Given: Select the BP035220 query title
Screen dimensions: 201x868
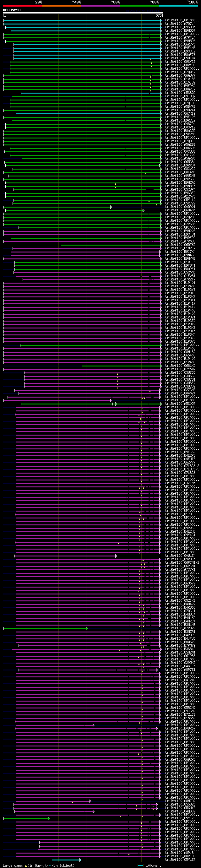Looking at the screenshot, I should [x=12, y=10].
